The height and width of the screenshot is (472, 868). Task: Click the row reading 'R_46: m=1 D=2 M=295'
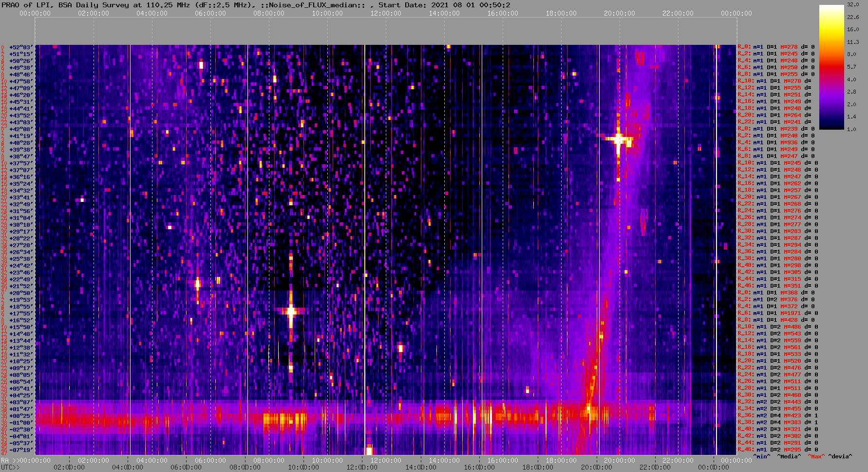coord(777,450)
